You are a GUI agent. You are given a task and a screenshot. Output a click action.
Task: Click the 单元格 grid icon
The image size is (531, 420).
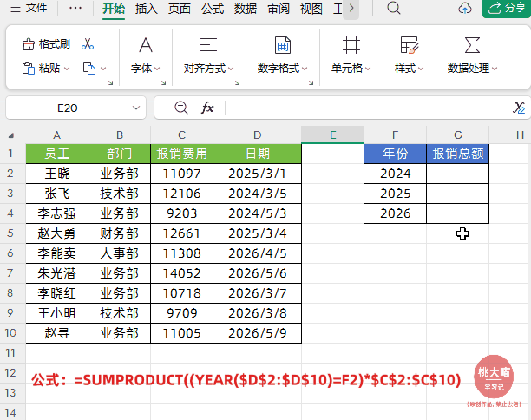[x=351, y=45]
